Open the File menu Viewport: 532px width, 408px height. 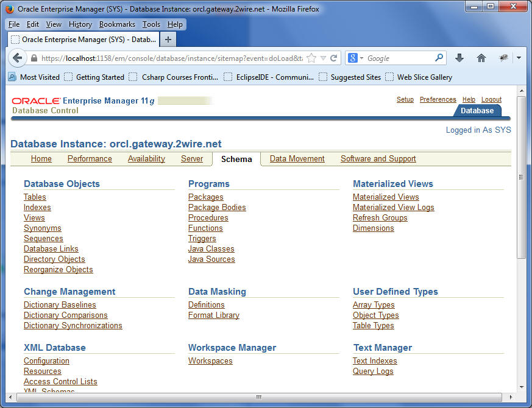pos(14,24)
